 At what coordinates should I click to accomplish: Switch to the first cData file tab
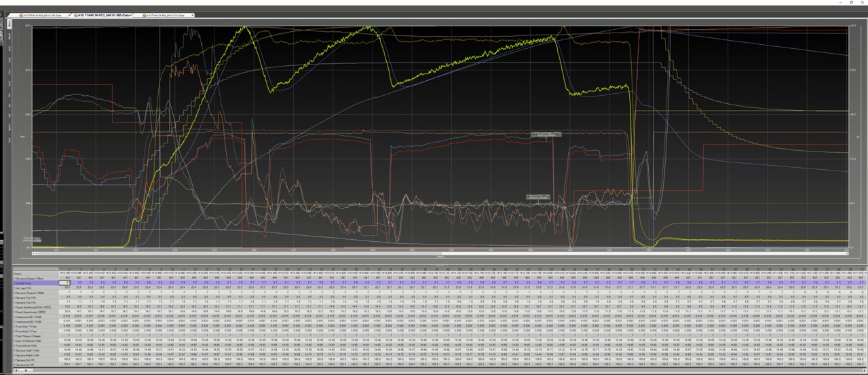(x=41, y=15)
